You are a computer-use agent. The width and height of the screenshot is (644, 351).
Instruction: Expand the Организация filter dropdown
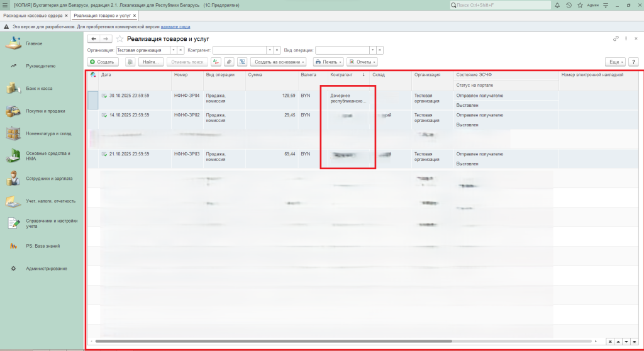pos(173,50)
